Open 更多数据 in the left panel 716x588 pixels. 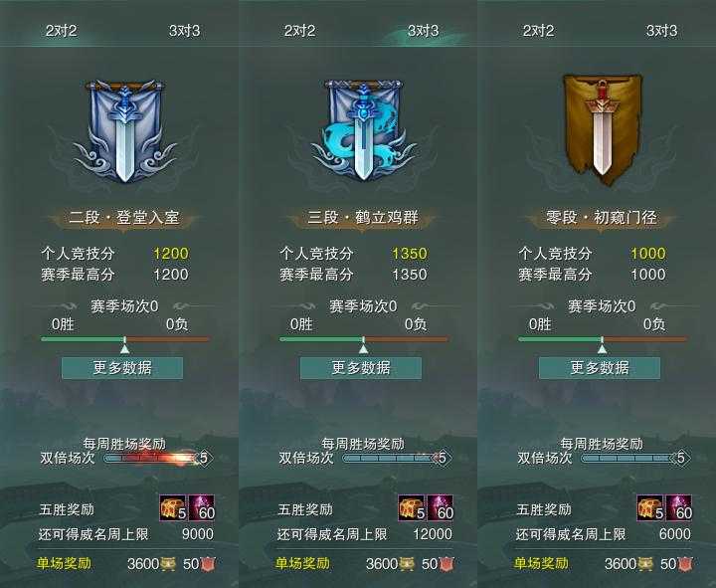122,368
